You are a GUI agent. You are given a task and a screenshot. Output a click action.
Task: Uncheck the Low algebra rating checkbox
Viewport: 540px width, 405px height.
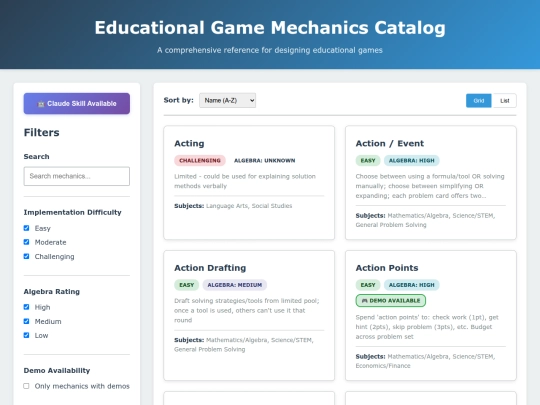coord(27,335)
